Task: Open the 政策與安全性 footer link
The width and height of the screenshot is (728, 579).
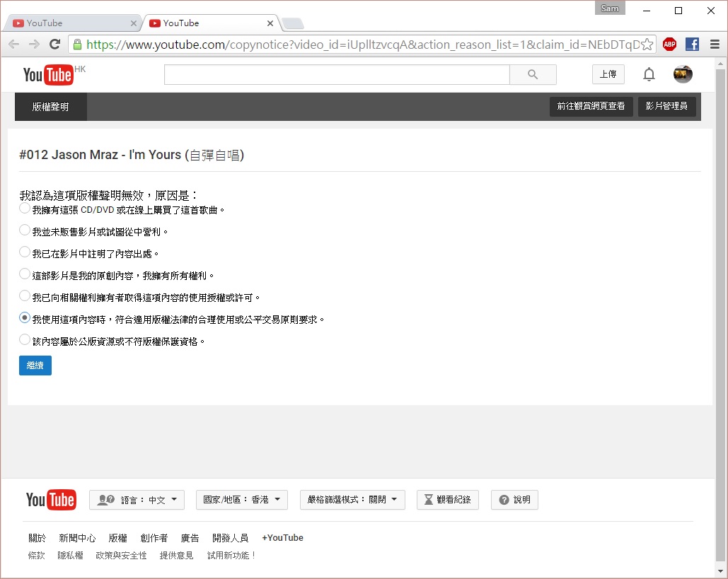Action: [x=121, y=556]
